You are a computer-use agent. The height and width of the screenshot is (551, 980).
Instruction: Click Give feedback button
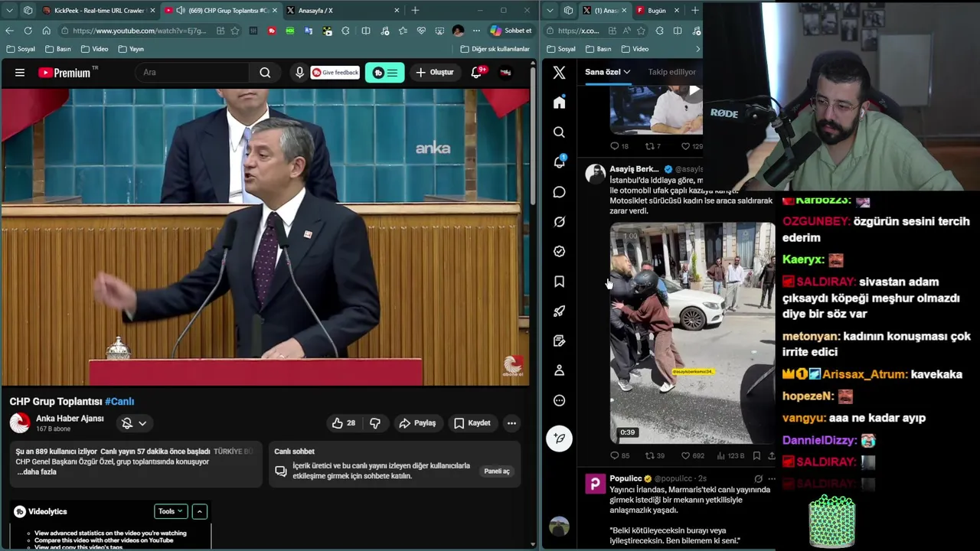[335, 73]
